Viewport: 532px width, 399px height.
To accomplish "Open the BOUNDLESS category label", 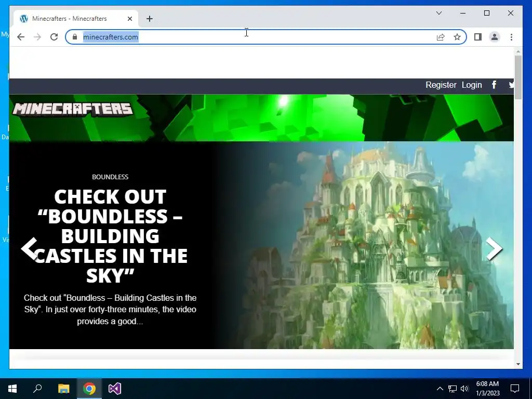I will (110, 177).
